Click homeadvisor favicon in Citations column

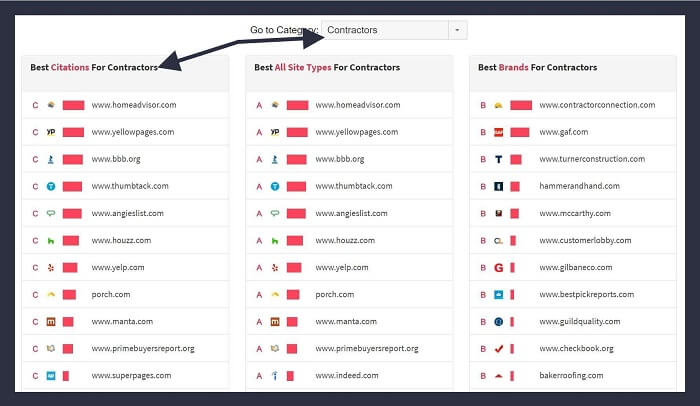51,105
